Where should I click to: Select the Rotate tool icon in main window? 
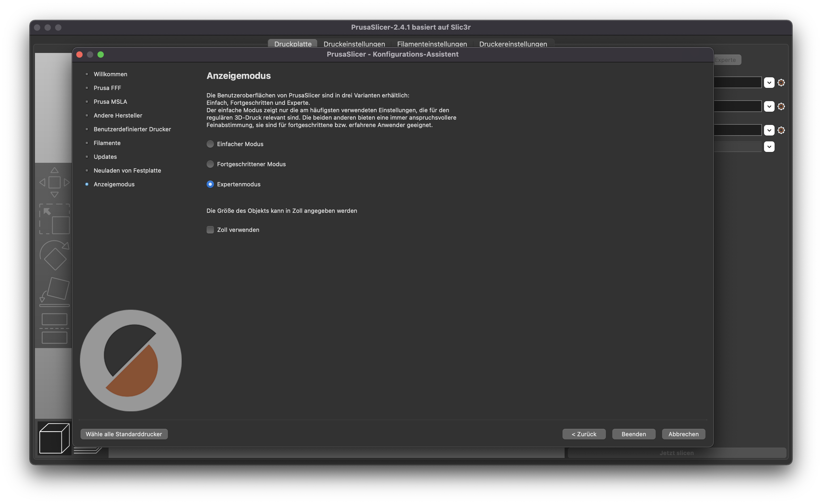[54, 255]
